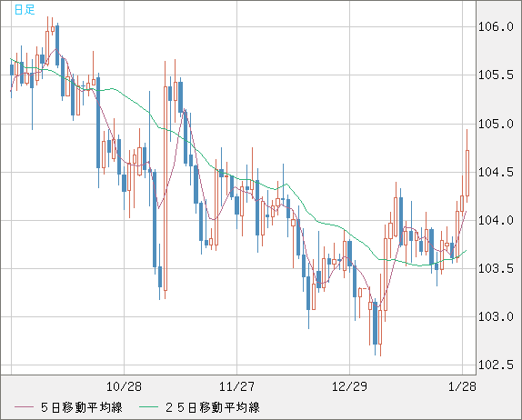This screenshot has height=420, width=522.
Task: Click the 10/28 date label
Action: coord(124,386)
